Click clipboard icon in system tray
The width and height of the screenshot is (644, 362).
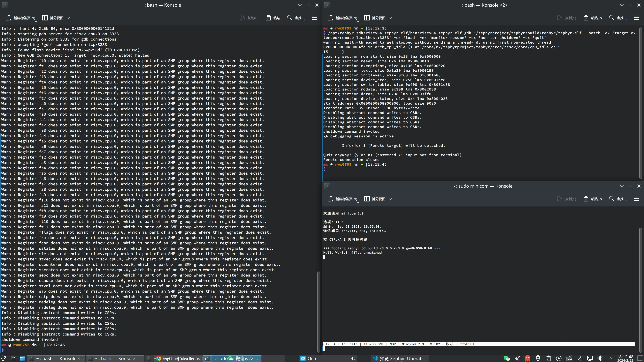[548, 358]
